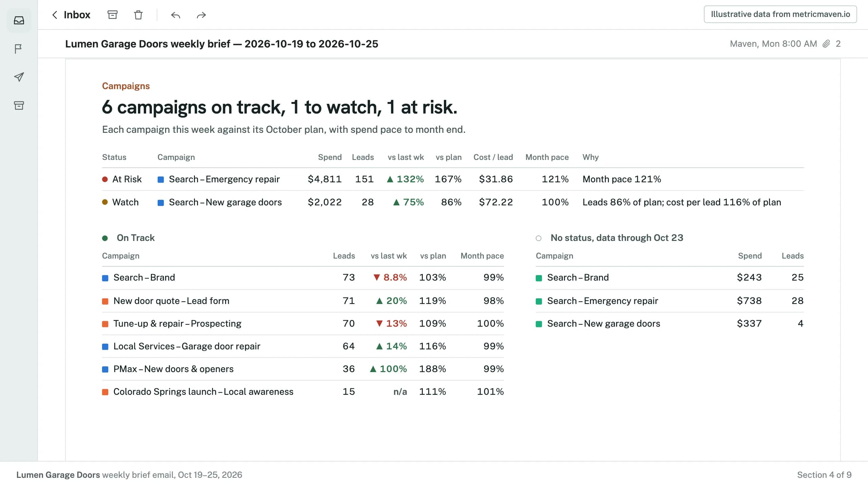
Task: Open the sent mail paper-plane icon
Action: point(19,77)
